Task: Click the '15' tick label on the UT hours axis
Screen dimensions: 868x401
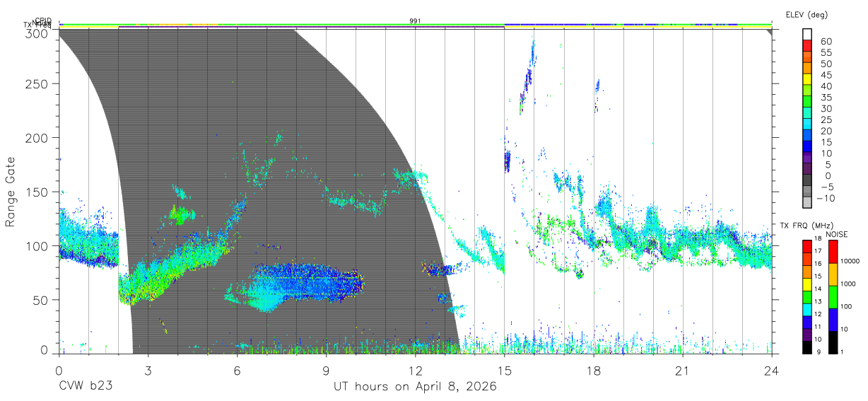Action: pyautogui.click(x=505, y=371)
